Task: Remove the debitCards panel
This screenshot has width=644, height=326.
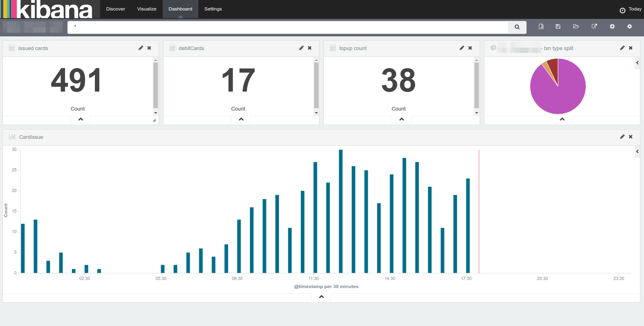Action: click(x=310, y=48)
